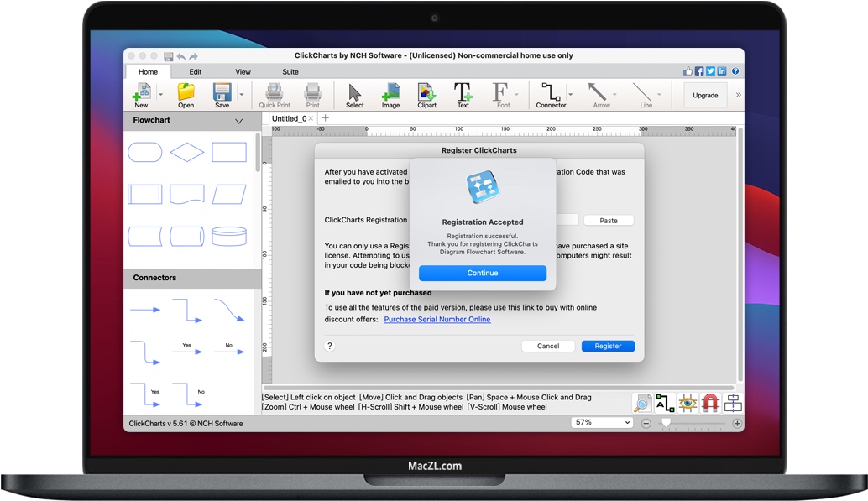
Task: Click the blue help icon in ribbon
Action: coord(735,70)
